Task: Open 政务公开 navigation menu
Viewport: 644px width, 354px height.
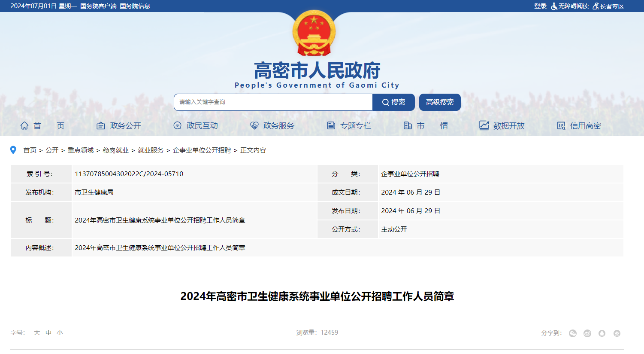Action: point(125,125)
